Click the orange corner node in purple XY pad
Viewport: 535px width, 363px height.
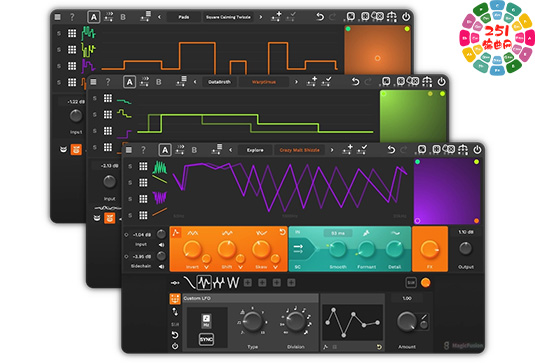(x=476, y=221)
